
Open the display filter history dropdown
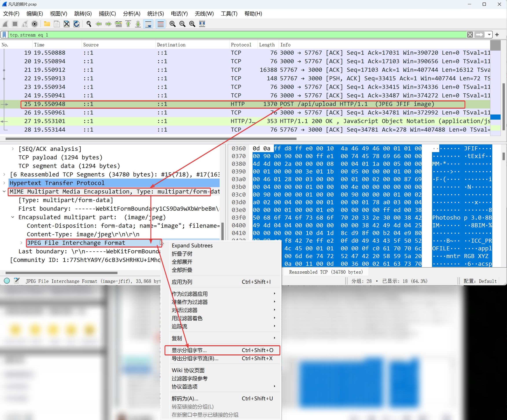click(489, 35)
